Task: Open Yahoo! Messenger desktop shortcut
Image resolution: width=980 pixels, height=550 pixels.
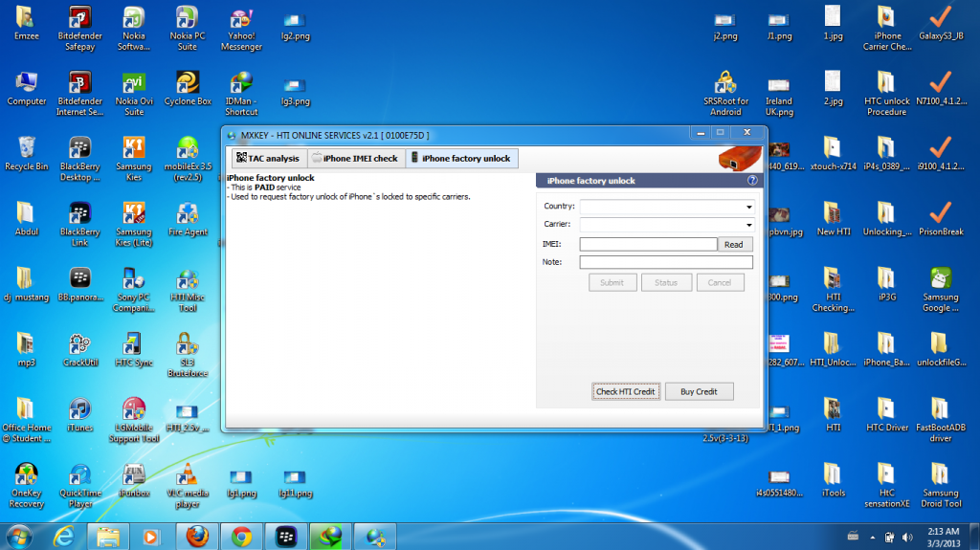Action: 241,29
